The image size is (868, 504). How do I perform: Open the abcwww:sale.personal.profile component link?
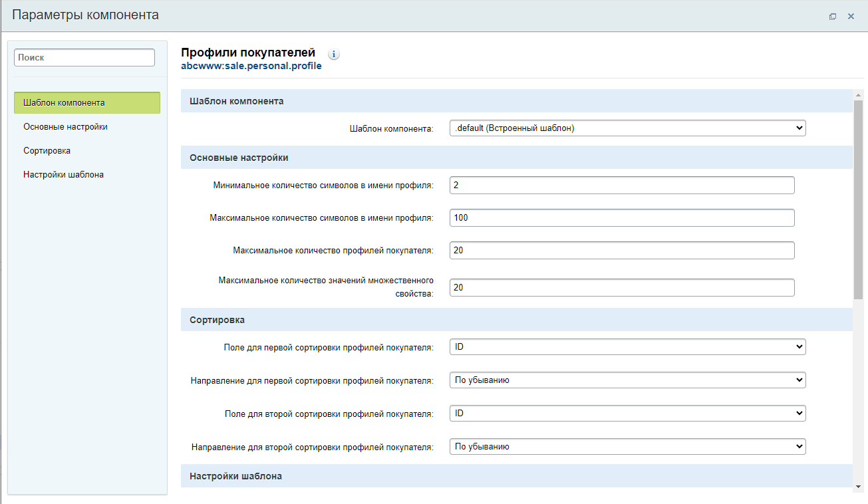pos(251,66)
